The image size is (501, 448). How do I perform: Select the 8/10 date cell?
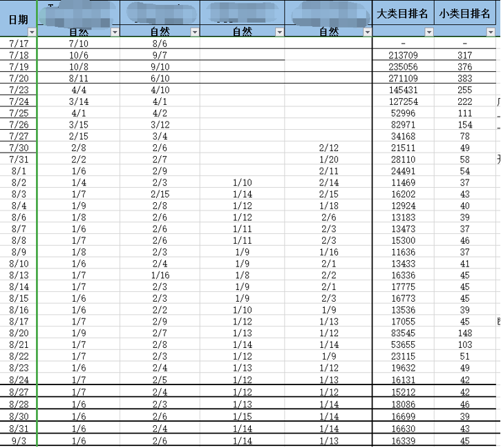click(19, 264)
